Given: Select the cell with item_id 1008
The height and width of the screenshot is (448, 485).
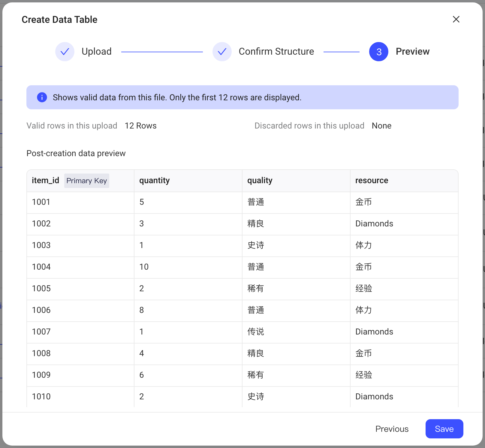Looking at the screenshot, I should pyautogui.click(x=80, y=354).
